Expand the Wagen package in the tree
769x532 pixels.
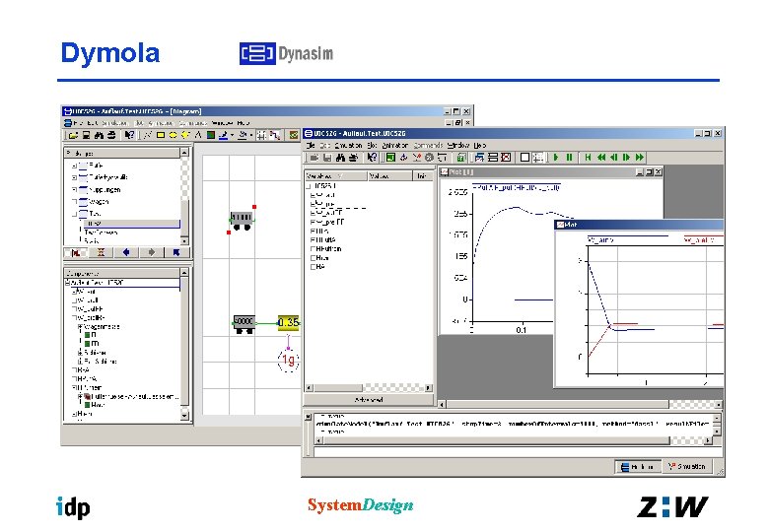coord(75,201)
